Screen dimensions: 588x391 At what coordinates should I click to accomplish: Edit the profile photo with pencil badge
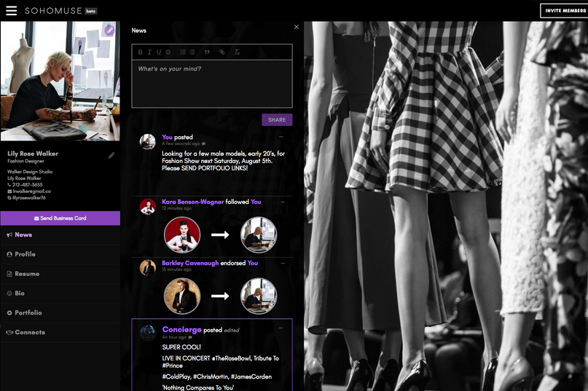pyautogui.click(x=109, y=30)
